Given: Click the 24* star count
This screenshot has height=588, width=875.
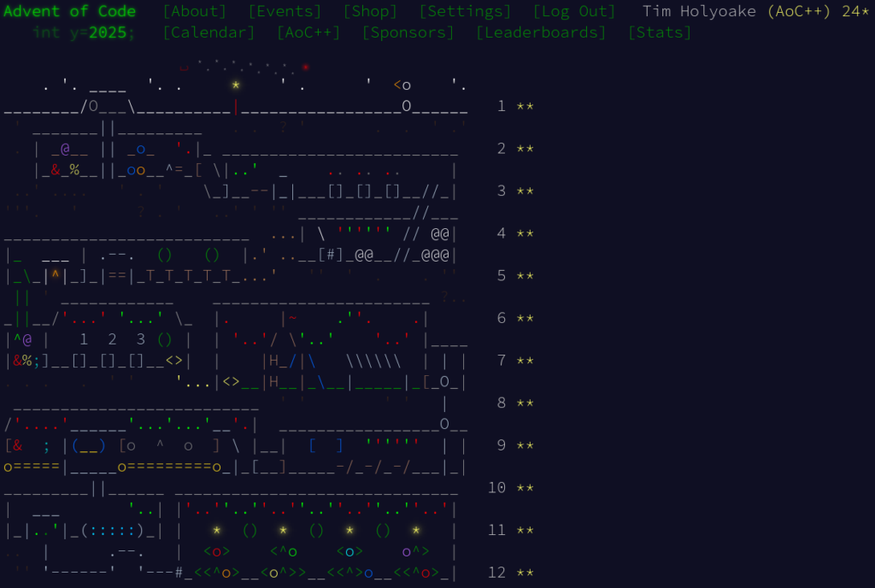Looking at the screenshot, I should click(x=855, y=11).
